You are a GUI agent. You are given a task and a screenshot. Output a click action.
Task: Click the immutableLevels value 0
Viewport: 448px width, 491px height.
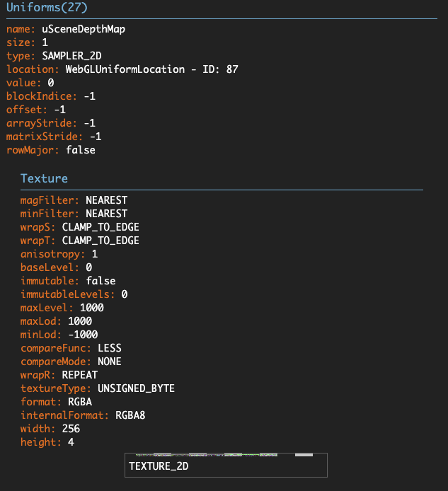(125, 294)
